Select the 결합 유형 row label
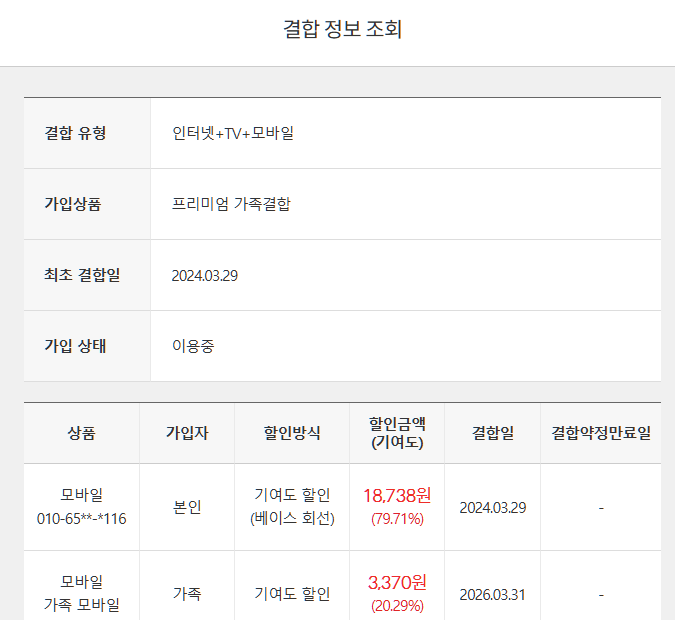675x620 pixels. pyautogui.click(x=76, y=133)
